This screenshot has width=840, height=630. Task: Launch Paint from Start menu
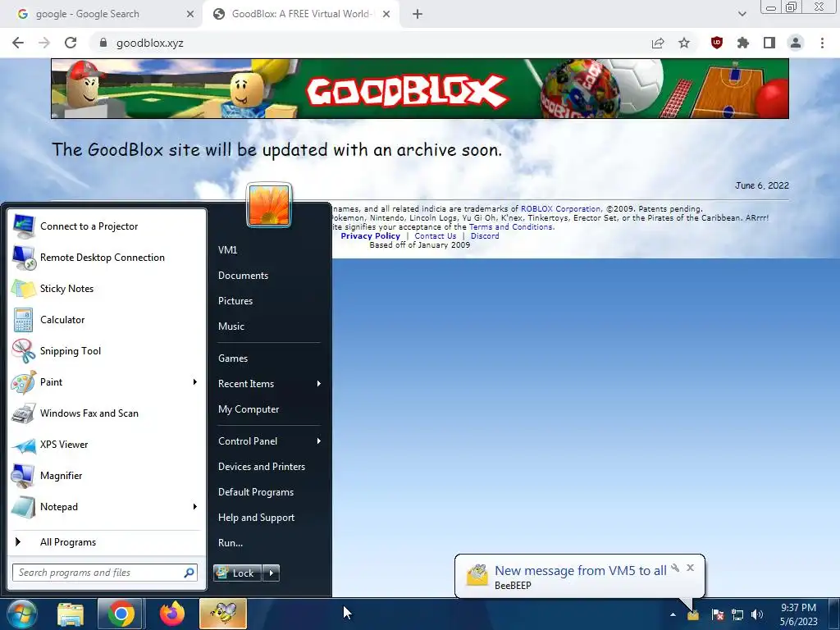tap(106, 382)
